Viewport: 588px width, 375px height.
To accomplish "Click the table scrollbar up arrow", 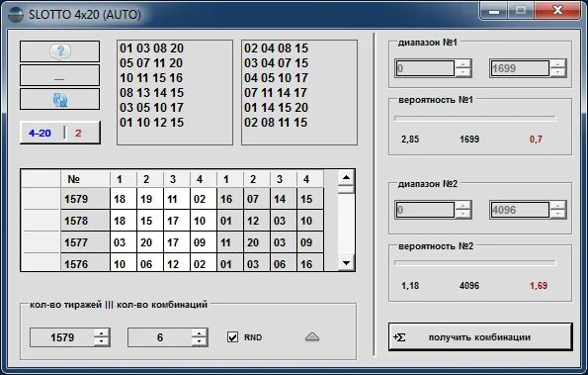I will 346,177.
